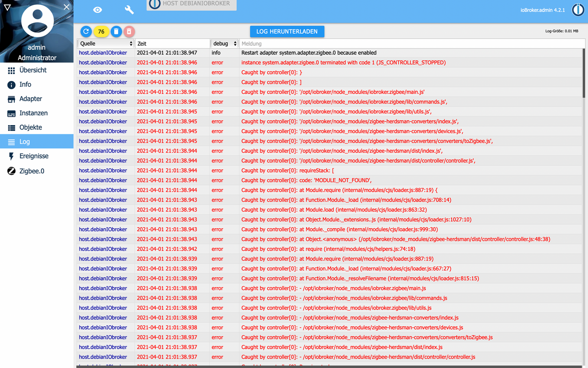588x368 pixels.
Task: Click the 'Caught by controller[0]: ]' message
Action: pyautogui.click(x=271, y=82)
